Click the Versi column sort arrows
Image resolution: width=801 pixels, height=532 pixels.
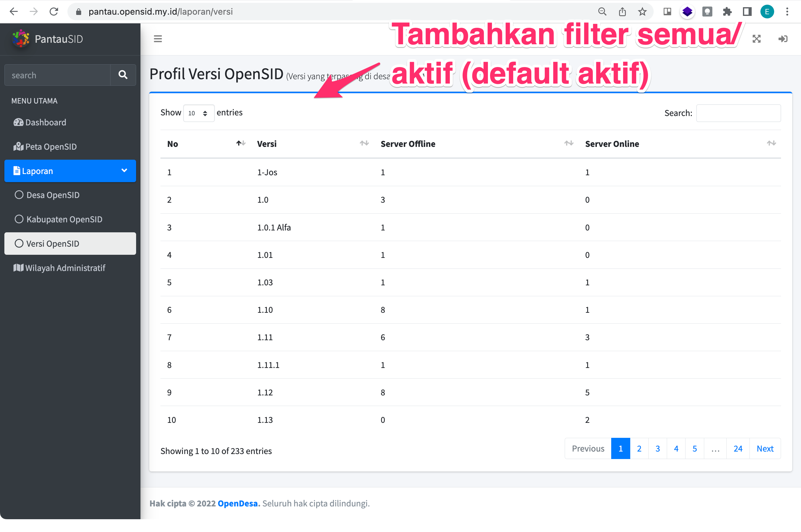(364, 143)
